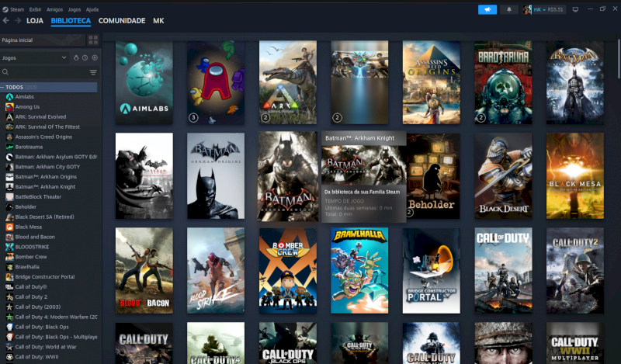The width and height of the screenshot is (621, 364).
Task: Go back with the left arrow
Action: 6,21
